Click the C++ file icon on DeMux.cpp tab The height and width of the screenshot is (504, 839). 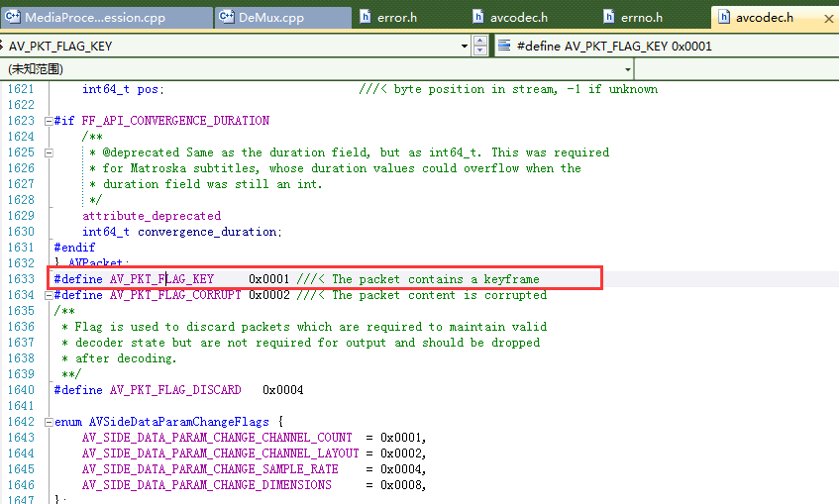(226, 17)
